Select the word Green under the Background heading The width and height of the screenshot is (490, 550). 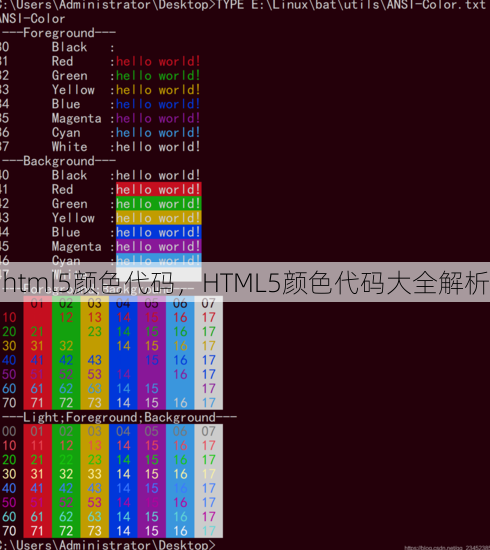(69, 204)
